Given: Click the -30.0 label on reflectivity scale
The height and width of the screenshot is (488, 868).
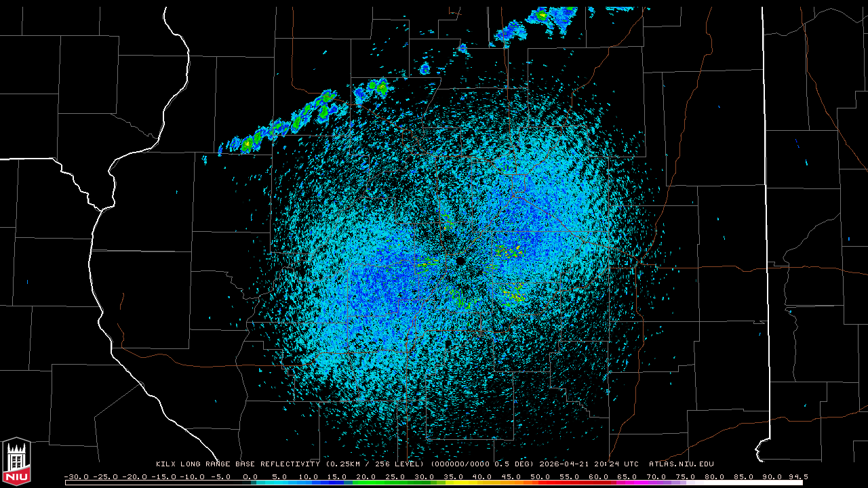Looking at the screenshot, I should (x=76, y=476).
